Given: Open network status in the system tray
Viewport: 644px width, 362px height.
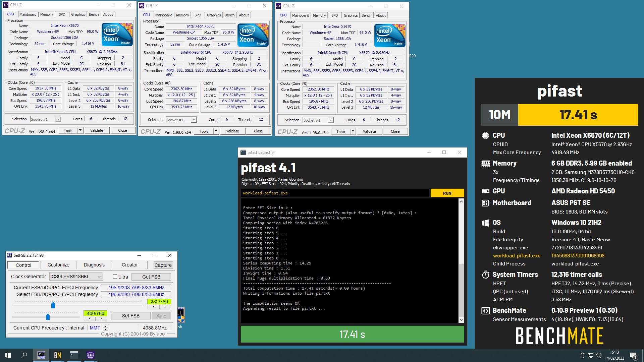Looking at the screenshot, I should (x=591, y=355).
